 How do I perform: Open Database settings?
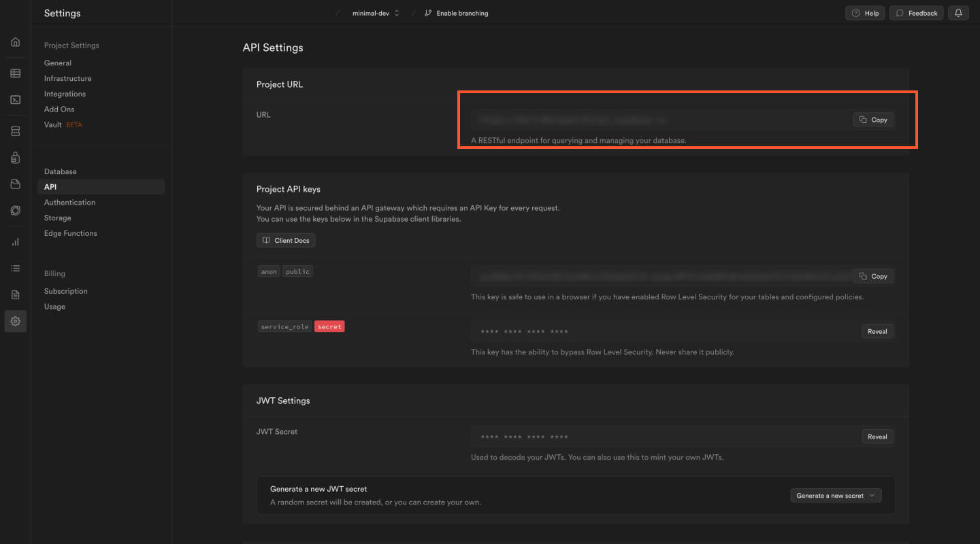click(60, 171)
